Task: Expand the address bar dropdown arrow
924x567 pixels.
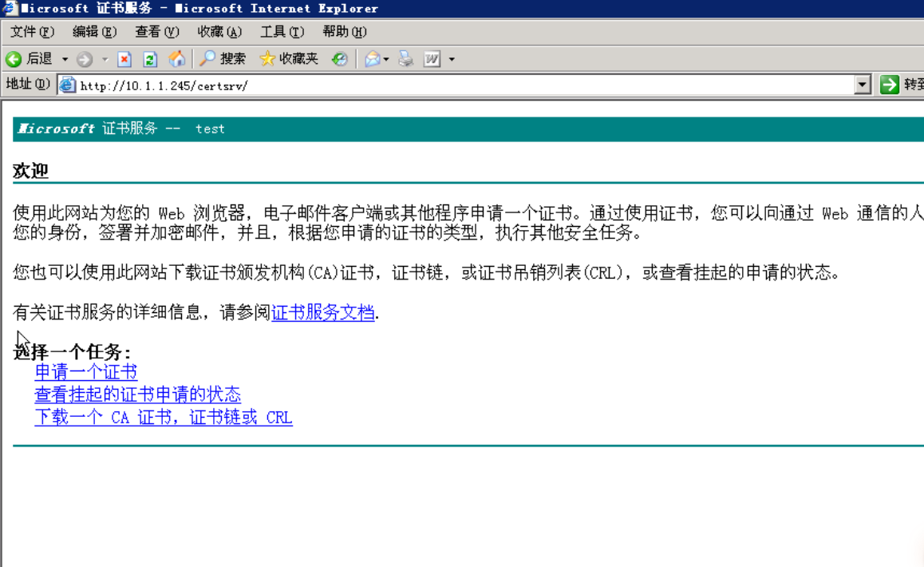Action: coord(862,85)
